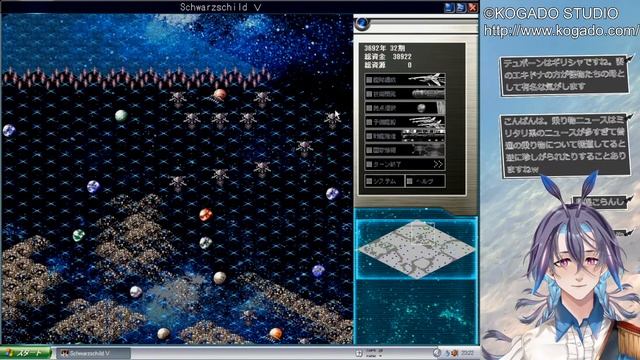The width and height of the screenshot is (640, 360).
Task: Select the red planet between the top skull units
Action: 220,95
